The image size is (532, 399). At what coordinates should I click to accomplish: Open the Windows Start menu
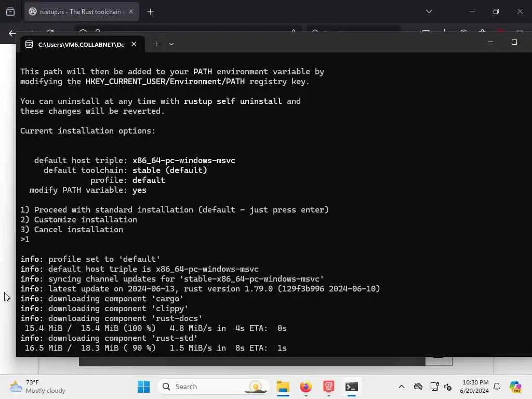click(143, 387)
